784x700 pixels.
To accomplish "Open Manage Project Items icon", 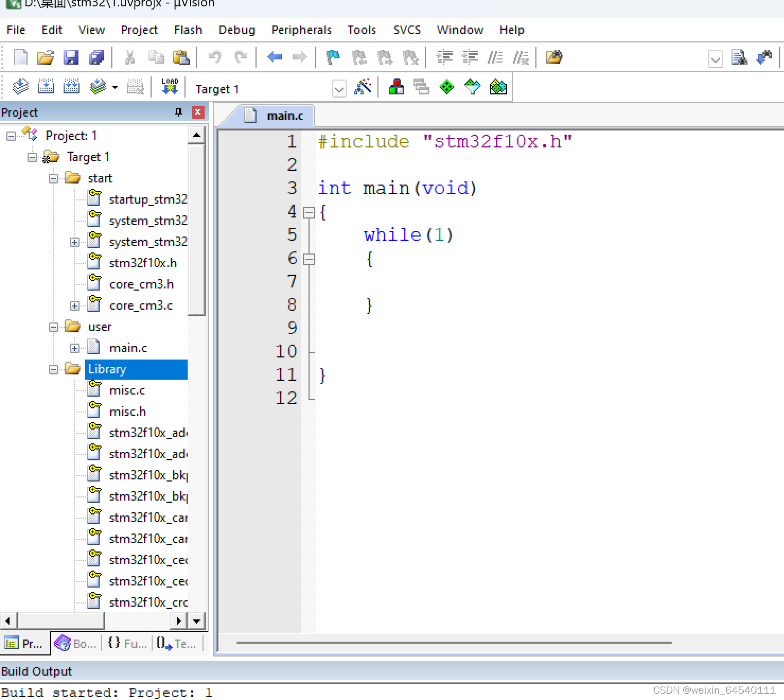I will (x=421, y=86).
